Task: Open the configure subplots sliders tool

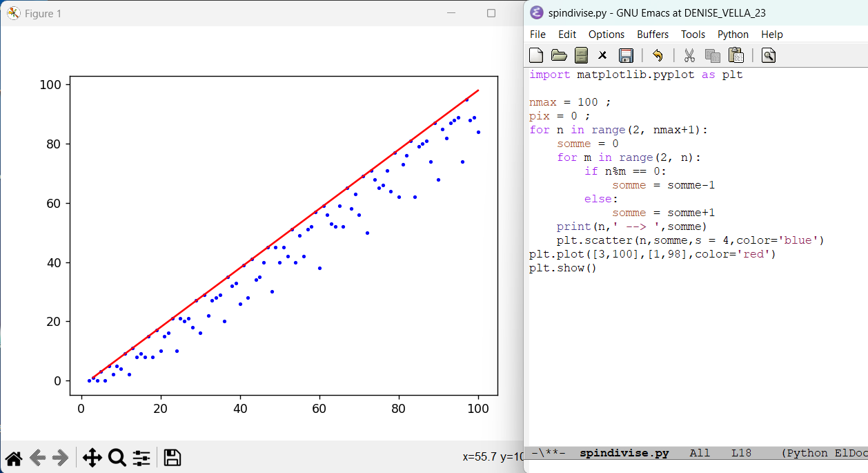Action: point(141,457)
